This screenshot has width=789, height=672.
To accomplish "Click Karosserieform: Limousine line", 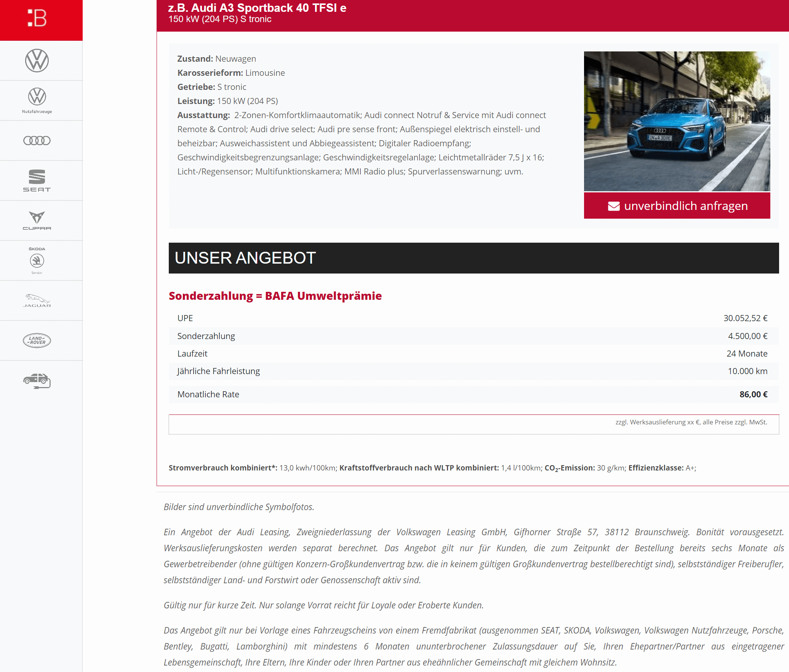I will point(231,73).
